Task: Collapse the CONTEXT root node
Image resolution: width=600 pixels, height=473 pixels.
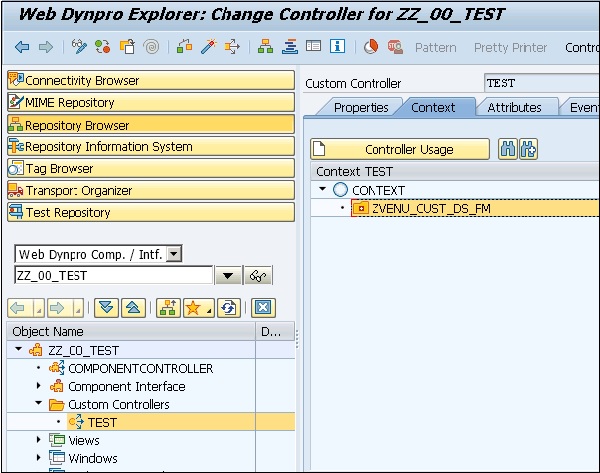Action: 323,190
